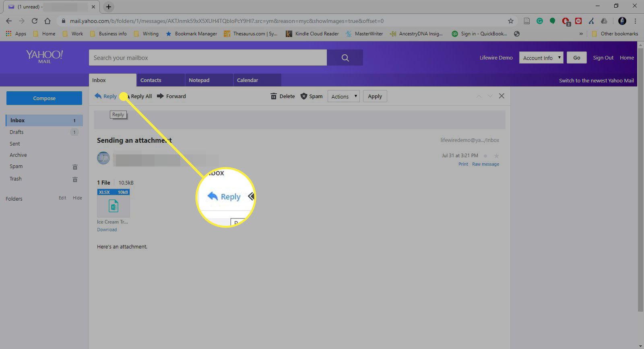Switch to the Contacts tab
This screenshot has width=644, height=349.
coord(161,80)
